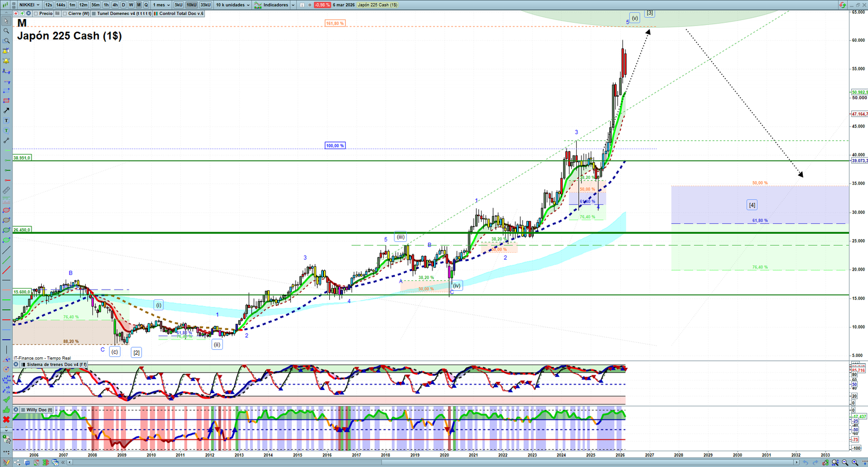Open the three-dots more tools icon
This screenshot has height=467, width=868.
click(x=7, y=452)
